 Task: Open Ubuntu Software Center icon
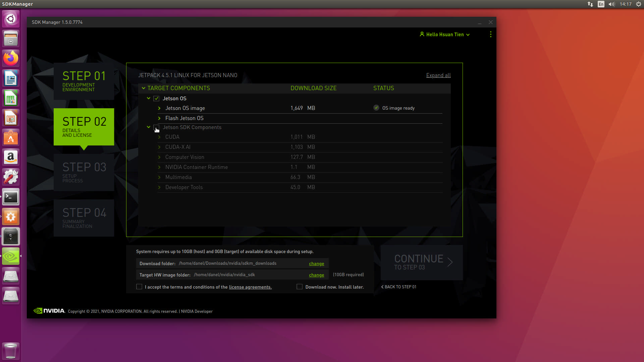coord(11,138)
